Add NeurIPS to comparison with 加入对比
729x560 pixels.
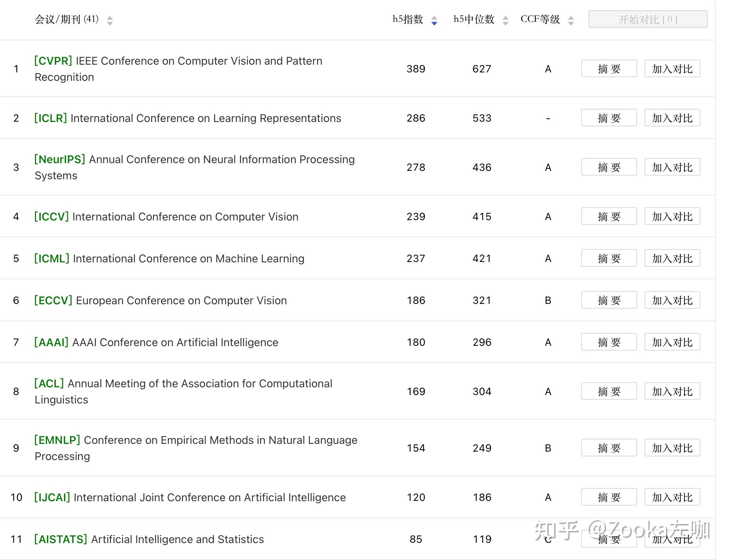672,167
